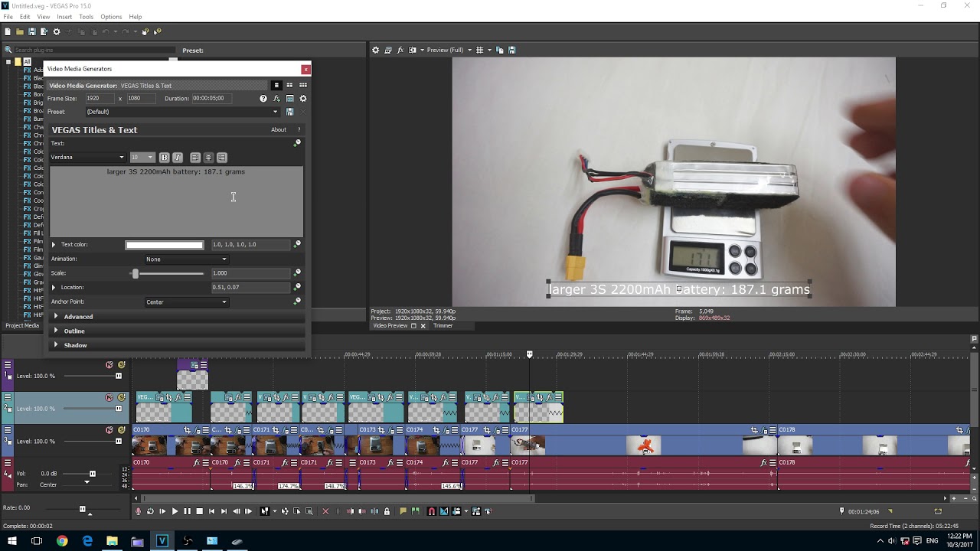Image resolution: width=980 pixels, height=551 pixels.
Task: Click the Open folder toolbar icon
Action: pos(20,31)
